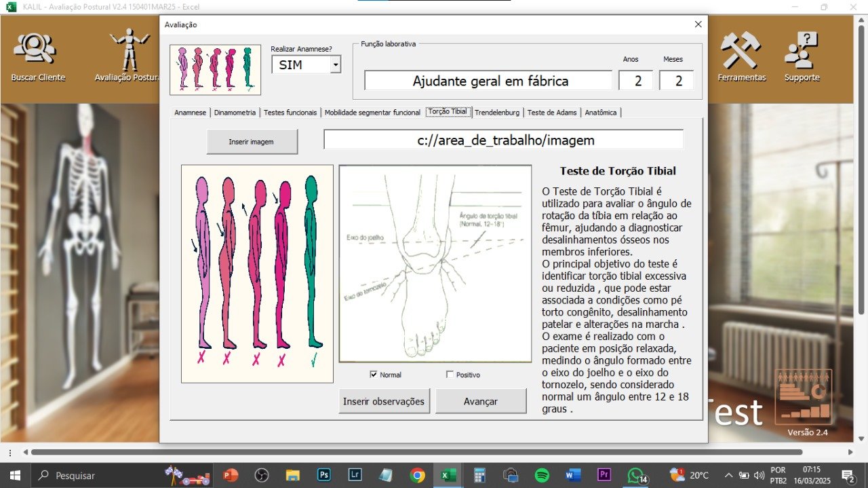The image size is (868, 488).
Task: Click the Buscar Cliente icon
Action: click(x=38, y=50)
